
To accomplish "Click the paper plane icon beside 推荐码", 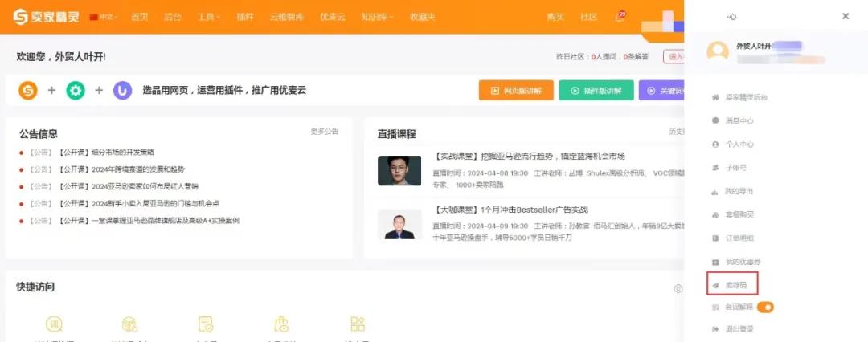I will [715, 285].
